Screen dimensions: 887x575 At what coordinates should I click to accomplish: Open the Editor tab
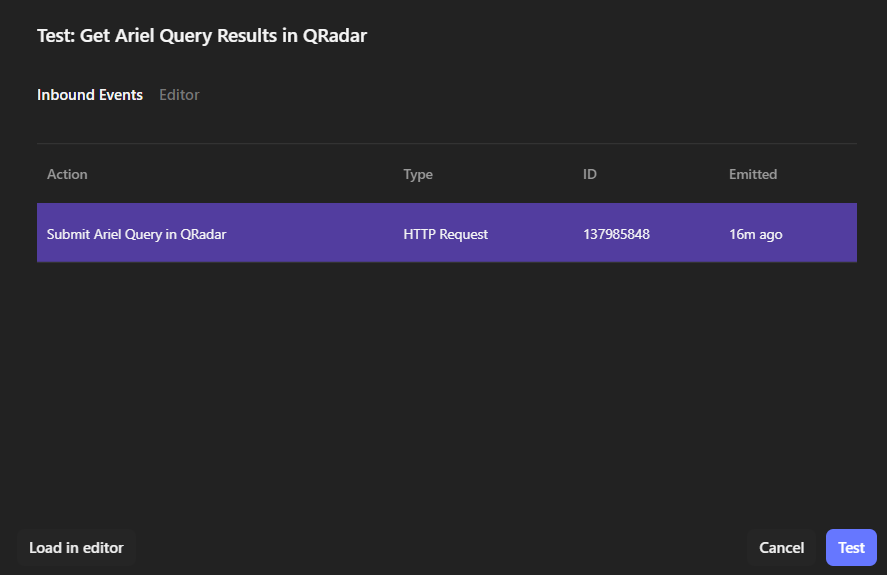tap(179, 95)
